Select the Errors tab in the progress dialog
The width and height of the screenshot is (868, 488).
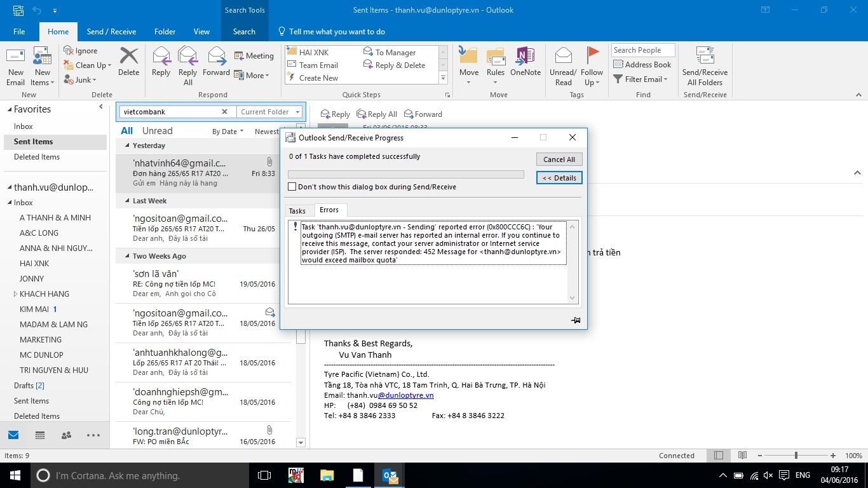[x=329, y=210]
